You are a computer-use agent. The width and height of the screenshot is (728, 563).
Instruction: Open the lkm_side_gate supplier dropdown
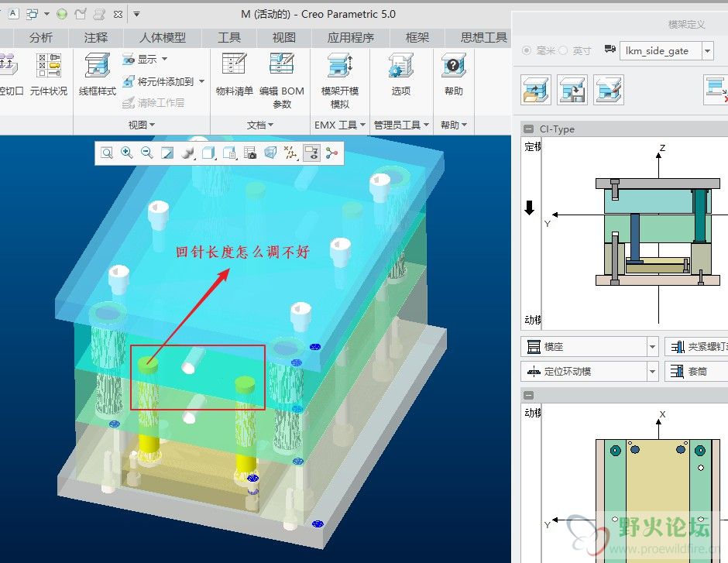point(708,50)
